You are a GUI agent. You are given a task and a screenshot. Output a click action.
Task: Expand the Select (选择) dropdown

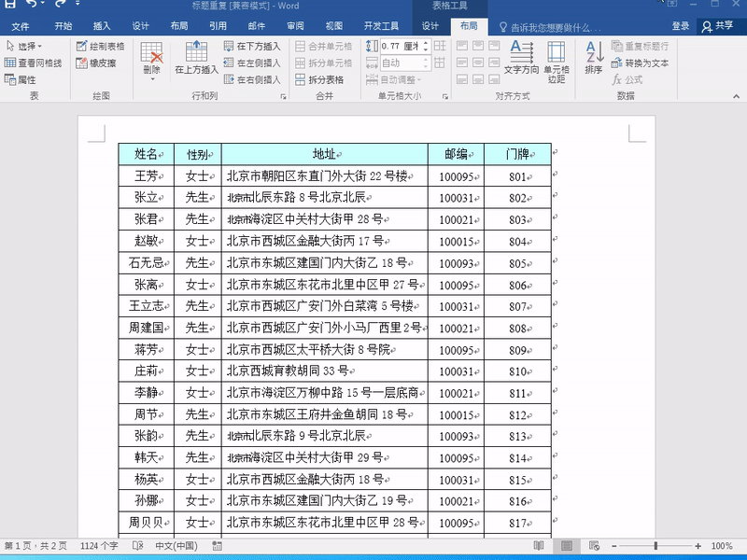[25, 46]
